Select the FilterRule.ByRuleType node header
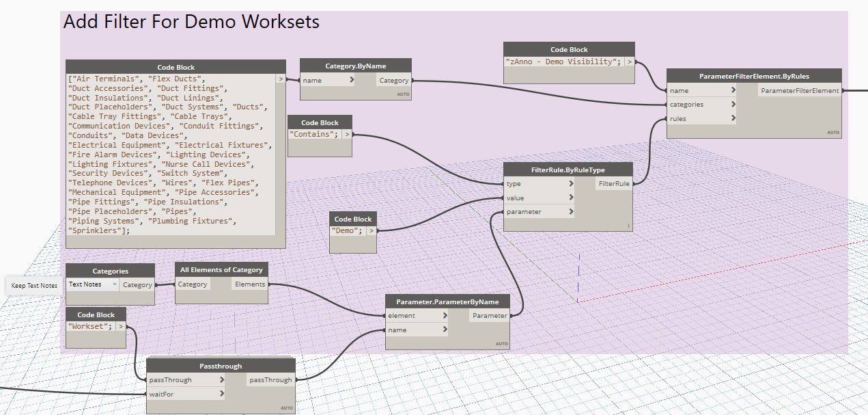This screenshot has width=868, height=415. pos(568,170)
